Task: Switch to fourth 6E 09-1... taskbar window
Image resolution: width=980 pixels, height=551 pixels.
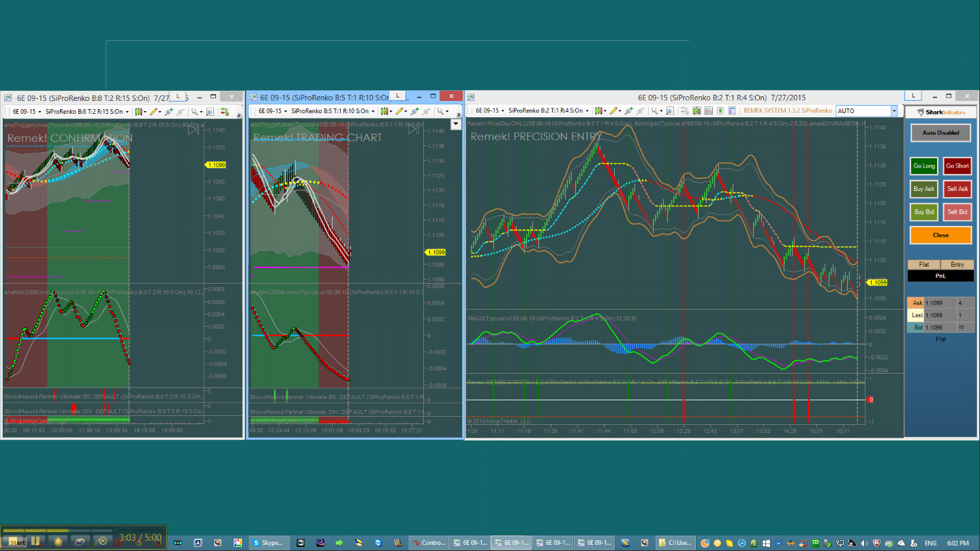Action: click(x=593, y=543)
